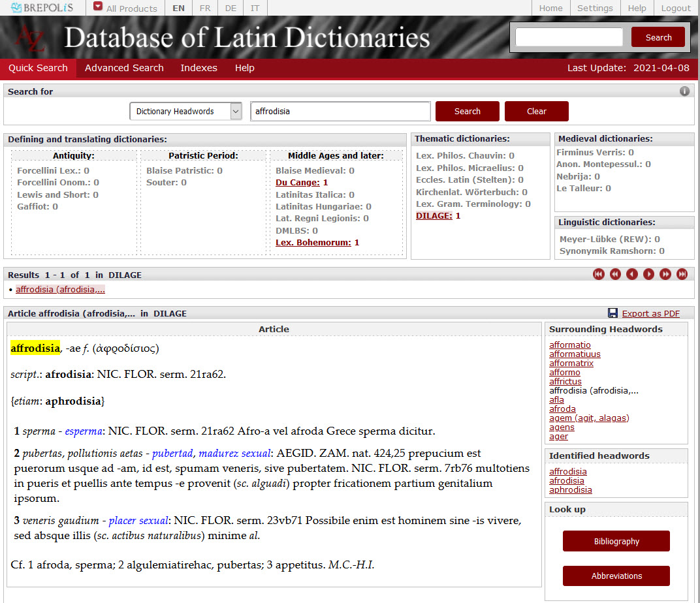Click the next result arrow icon
Viewport: 700px width, 603px height.
tap(648, 274)
